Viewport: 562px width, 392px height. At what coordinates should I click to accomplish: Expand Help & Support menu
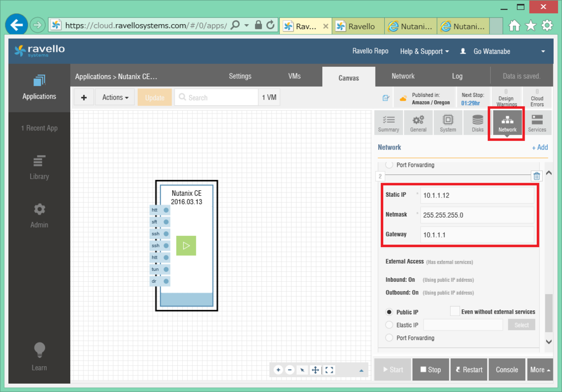[424, 51]
